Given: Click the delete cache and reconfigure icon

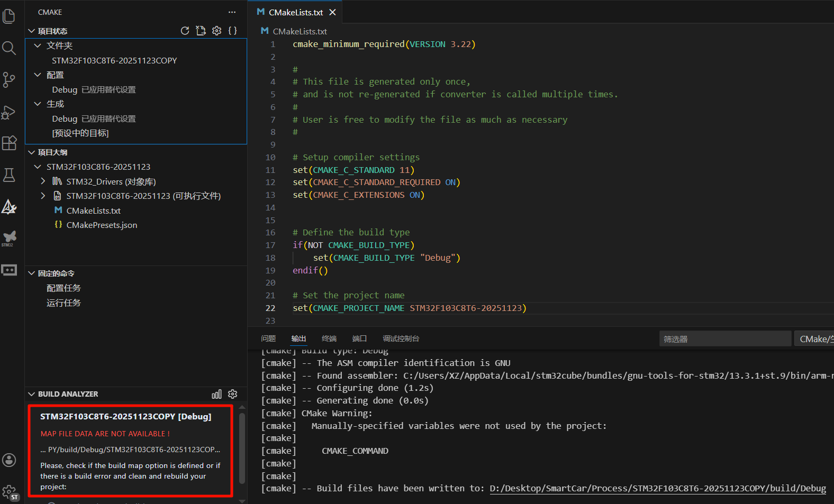Looking at the screenshot, I should point(201,31).
